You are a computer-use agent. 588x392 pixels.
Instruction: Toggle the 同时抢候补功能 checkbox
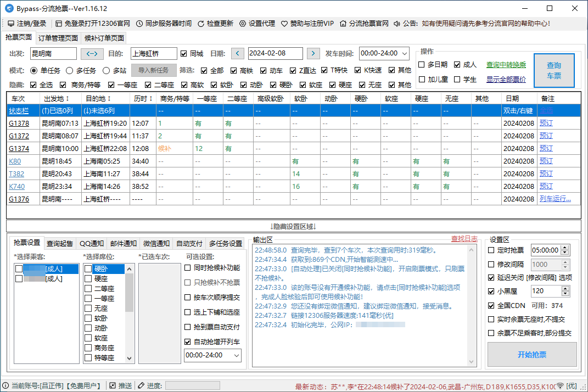tap(188, 268)
